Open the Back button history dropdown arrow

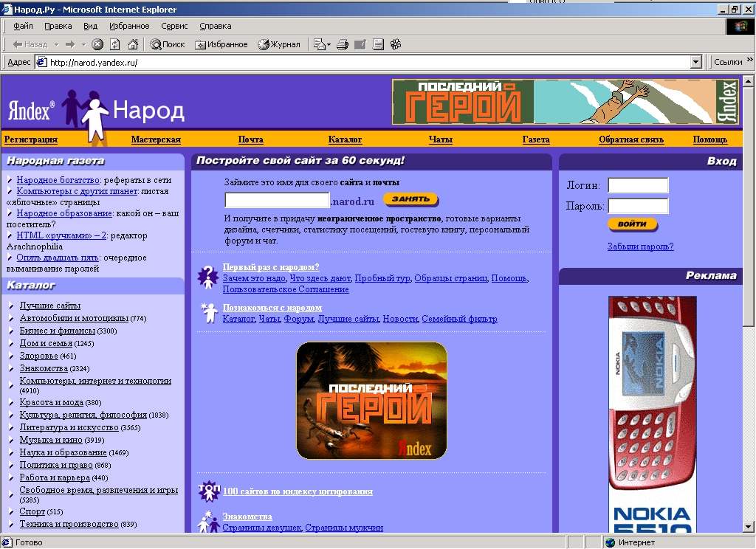click(56, 44)
